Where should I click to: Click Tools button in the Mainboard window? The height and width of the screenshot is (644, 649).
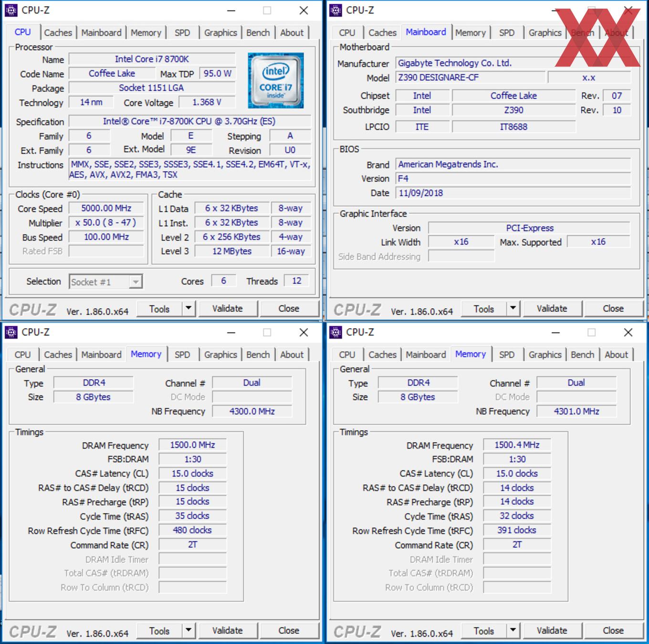484,309
